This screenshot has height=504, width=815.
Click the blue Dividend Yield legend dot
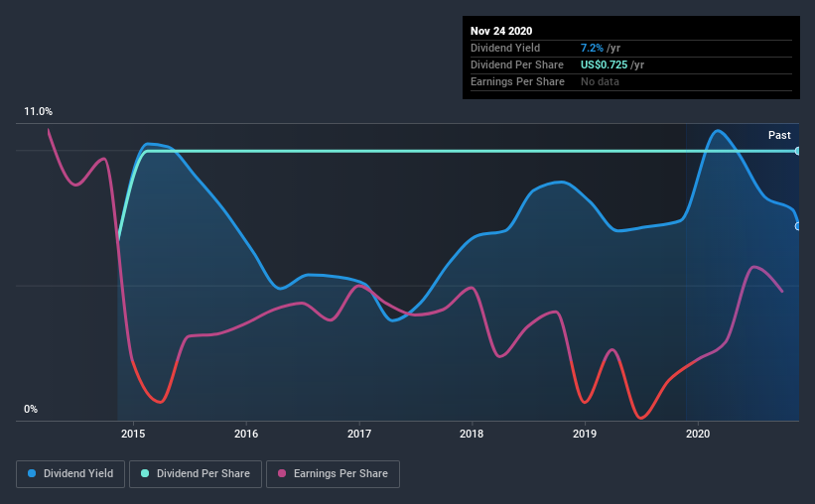[32, 473]
